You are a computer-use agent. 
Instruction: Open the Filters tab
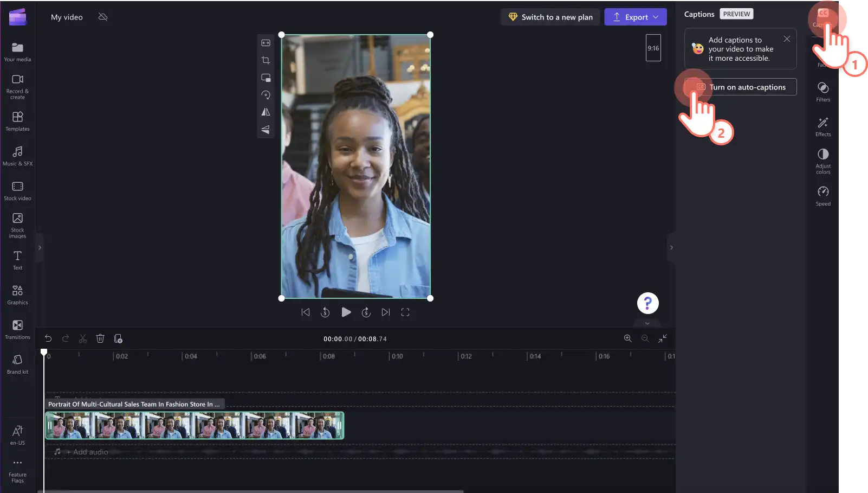tap(823, 92)
